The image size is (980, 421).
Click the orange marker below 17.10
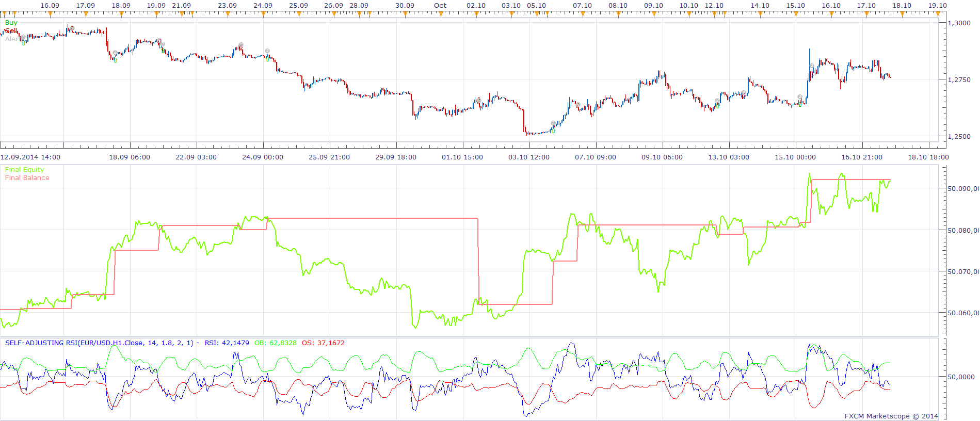point(867,14)
